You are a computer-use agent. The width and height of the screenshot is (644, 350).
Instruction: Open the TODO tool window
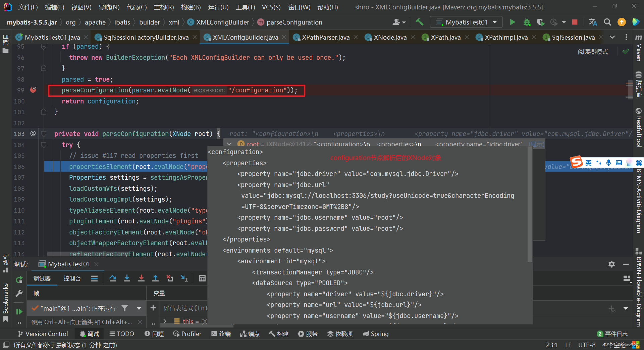click(121, 334)
